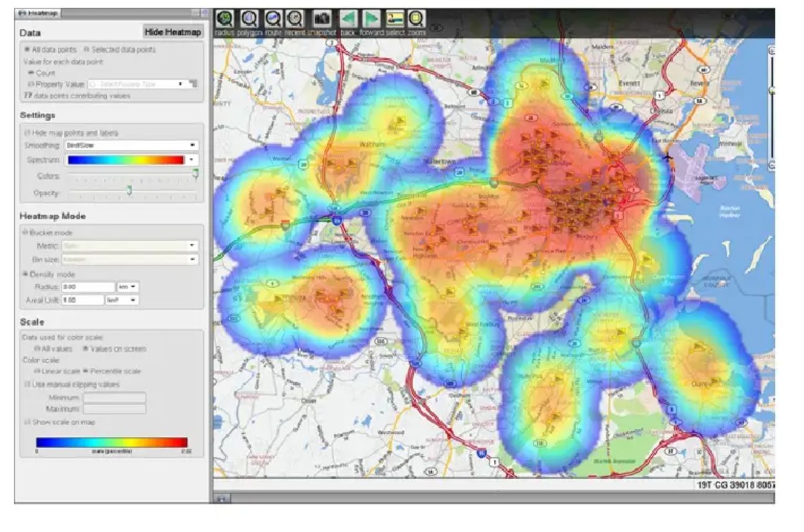
Task: Choose the route search tool
Action: pyautogui.click(x=273, y=19)
